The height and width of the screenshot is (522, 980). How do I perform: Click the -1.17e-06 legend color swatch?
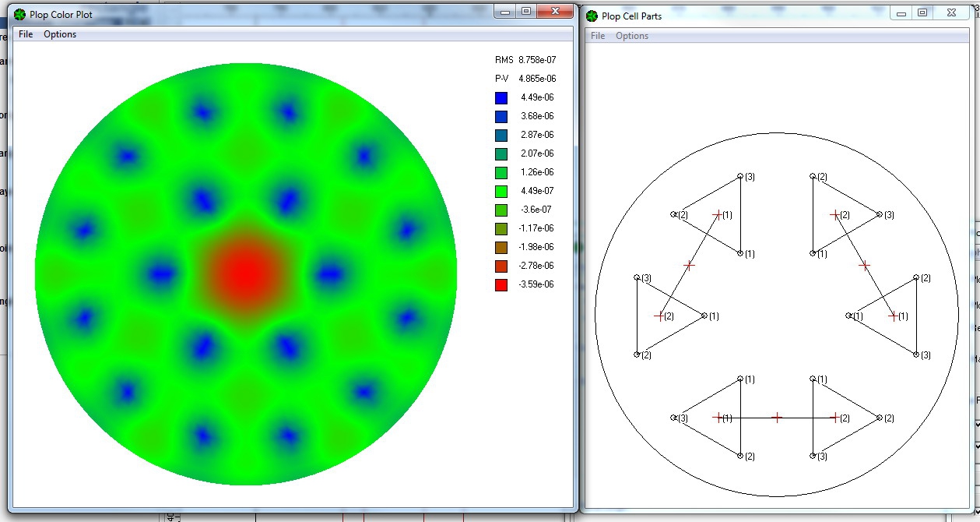[501, 228]
